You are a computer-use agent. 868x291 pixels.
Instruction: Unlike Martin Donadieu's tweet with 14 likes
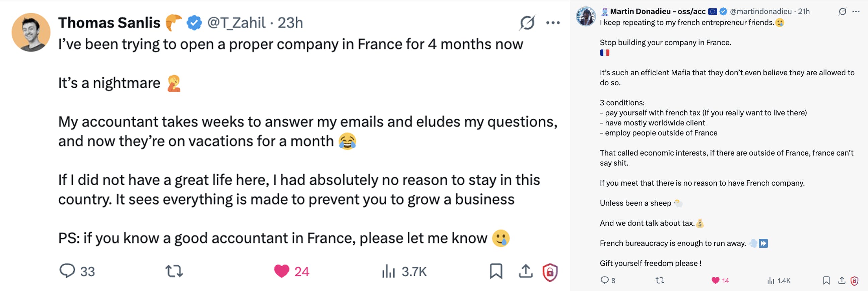click(715, 281)
